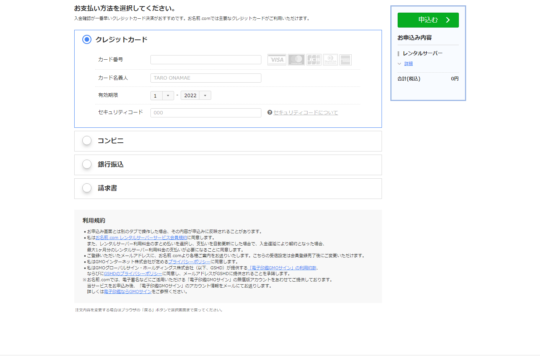Screen dimensions: 540x360
Task: Click the レンタルサーバー item in summary
Action: [x=422, y=53]
